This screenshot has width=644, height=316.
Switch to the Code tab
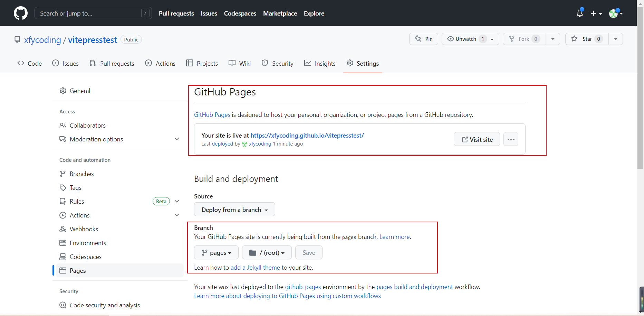30,63
